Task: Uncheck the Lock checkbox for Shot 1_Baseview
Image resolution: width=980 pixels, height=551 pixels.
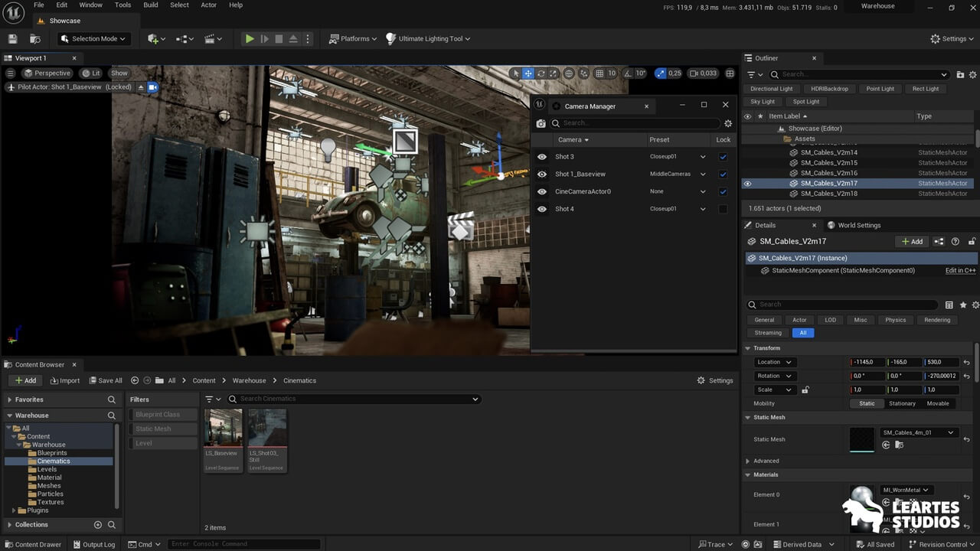Action: click(x=723, y=174)
